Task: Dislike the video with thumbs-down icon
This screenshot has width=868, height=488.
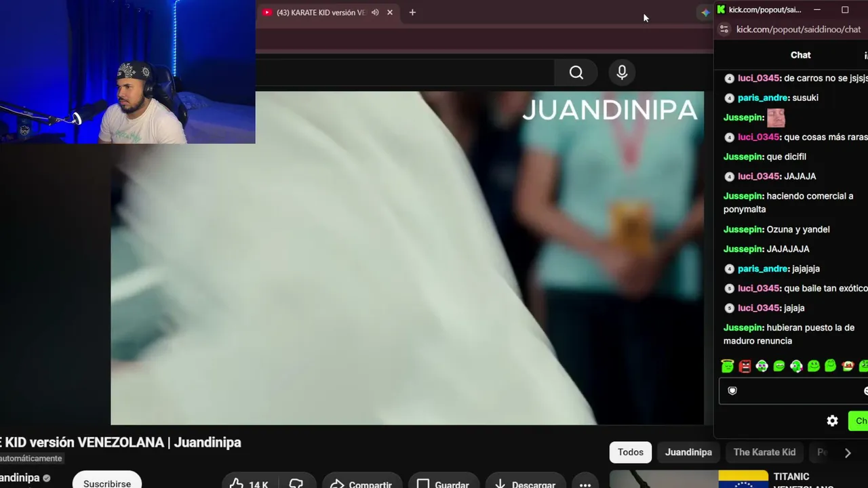Action: pyautogui.click(x=296, y=484)
